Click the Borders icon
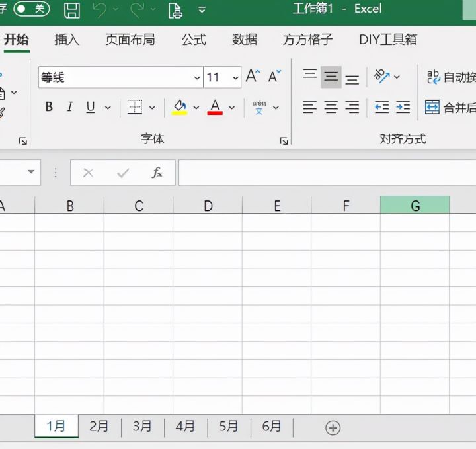 click(135, 107)
